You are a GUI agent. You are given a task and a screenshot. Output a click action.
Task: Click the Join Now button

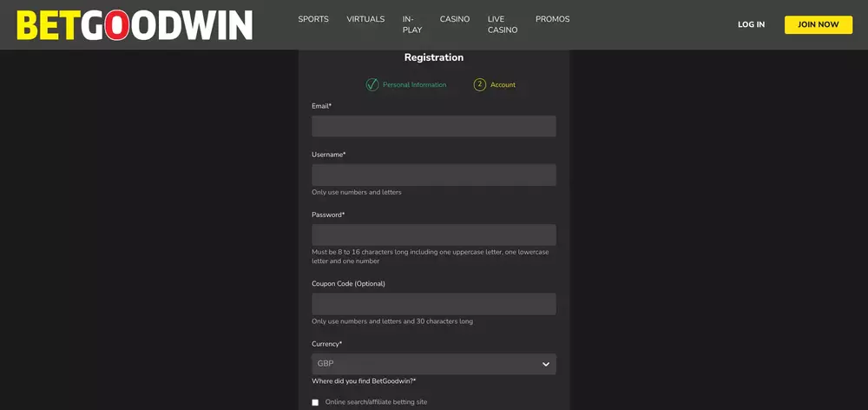point(819,24)
